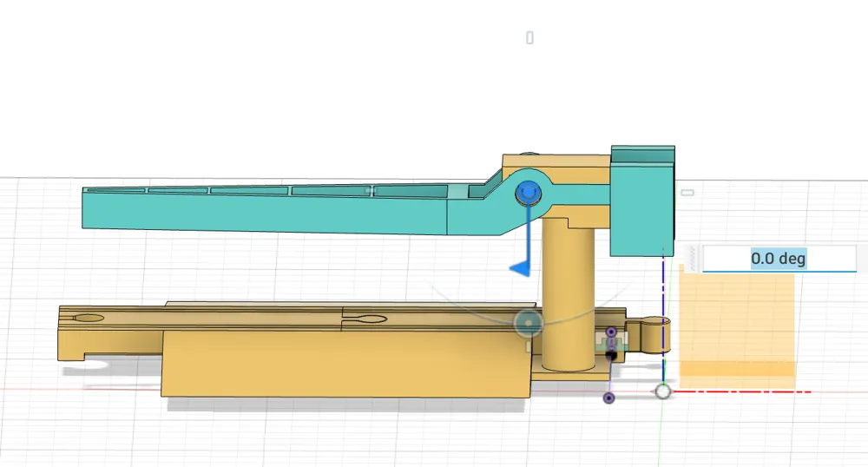This screenshot has width=868, height=467.
Task: Grab the grip handle left of the angle field
Action: pyautogui.click(x=693, y=259)
